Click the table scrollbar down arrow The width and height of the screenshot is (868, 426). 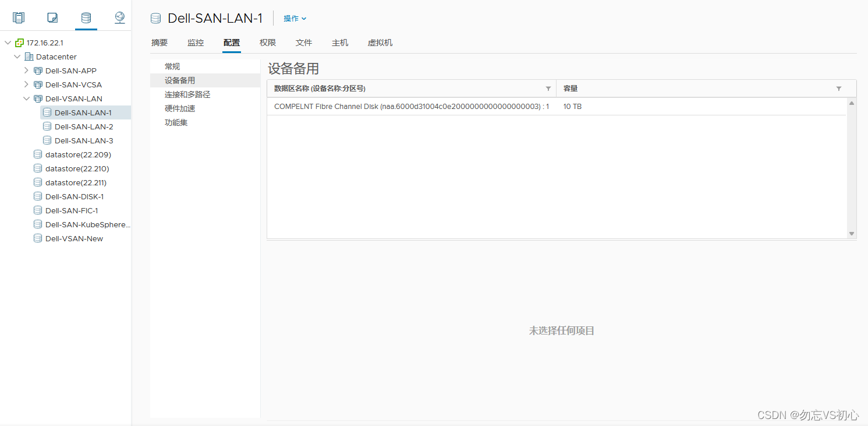(852, 233)
